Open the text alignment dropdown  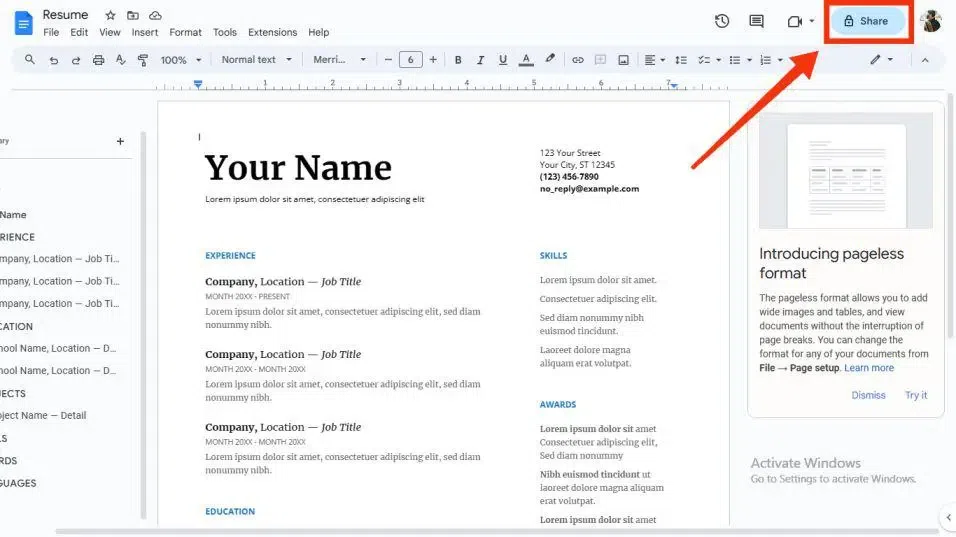click(x=654, y=60)
